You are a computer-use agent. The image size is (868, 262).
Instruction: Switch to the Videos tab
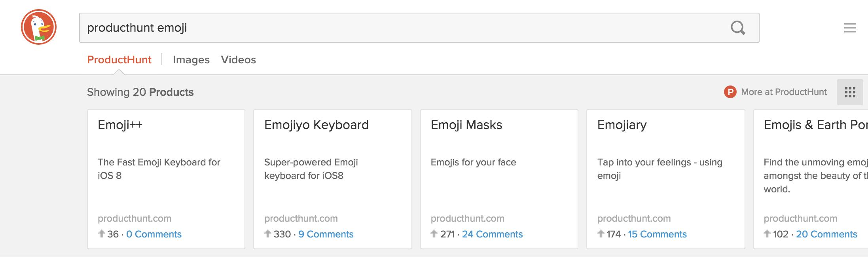238,60
